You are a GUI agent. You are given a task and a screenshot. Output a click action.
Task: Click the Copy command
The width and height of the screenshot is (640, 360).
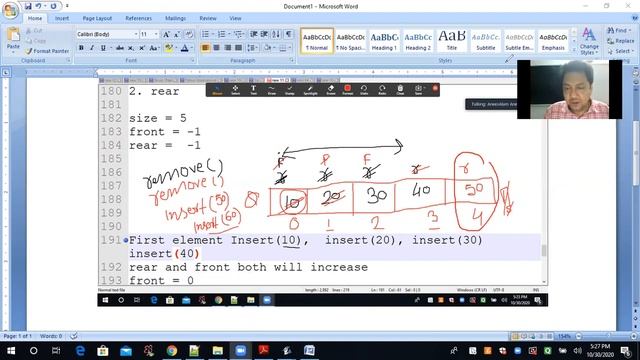click(x=36, y=41)
